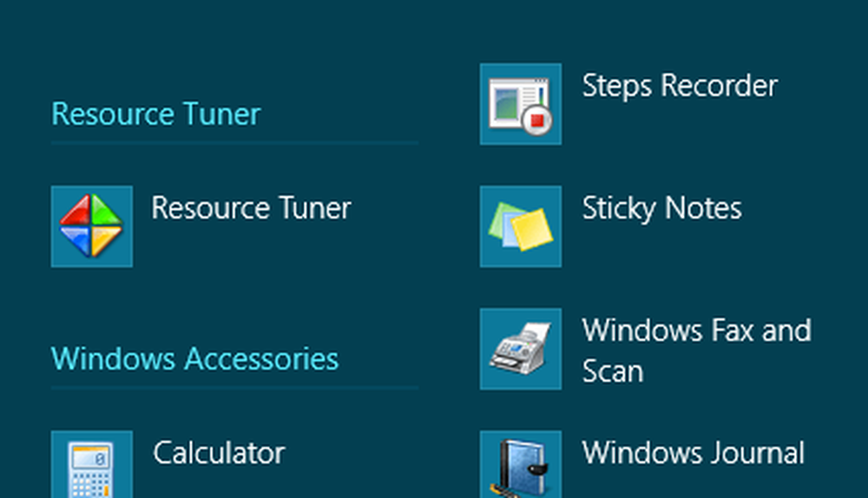Image resolution: width=868 pixels, height=498 pixels.
Task: Open the Sticky Notes icon
Action: pyautogui.click(x=521, y=226)
